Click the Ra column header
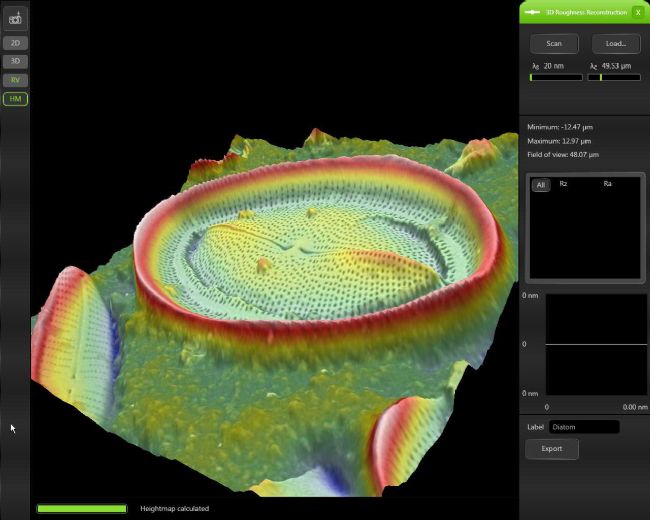Image resolution: width=650 pixels, height=520 pixels. pyautogui.click(x=608, y=184)
